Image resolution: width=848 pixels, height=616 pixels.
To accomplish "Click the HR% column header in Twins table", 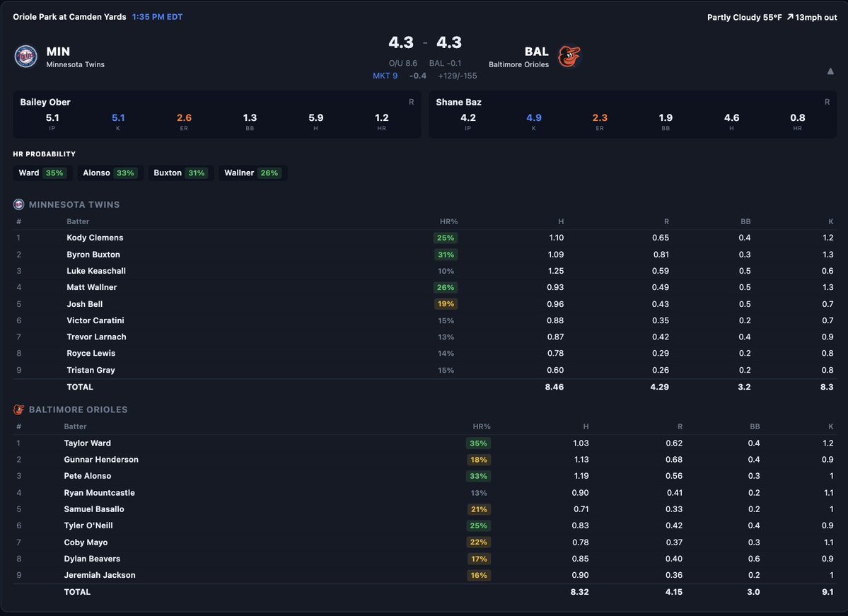I will tap(448, 221).
